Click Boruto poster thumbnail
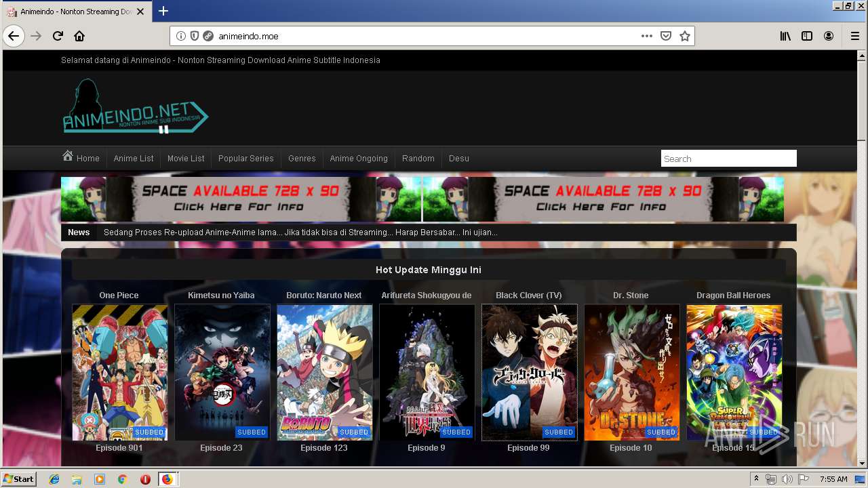 324,372
